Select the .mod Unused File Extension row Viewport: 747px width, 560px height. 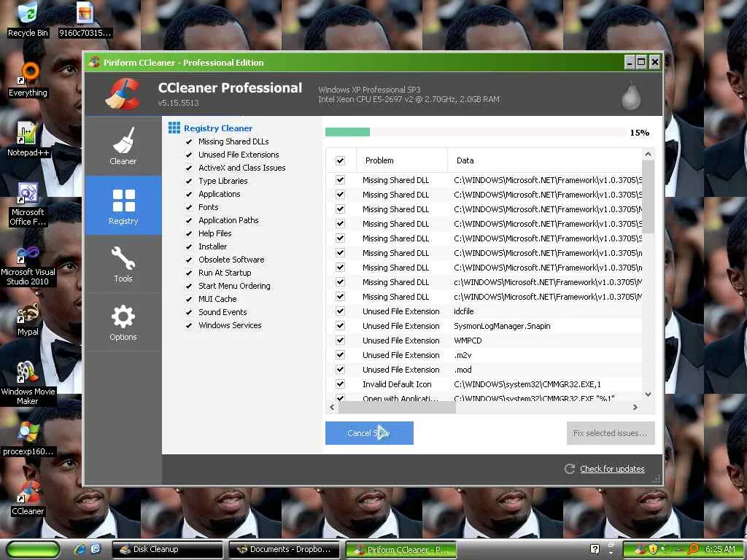tap(484, 370)
